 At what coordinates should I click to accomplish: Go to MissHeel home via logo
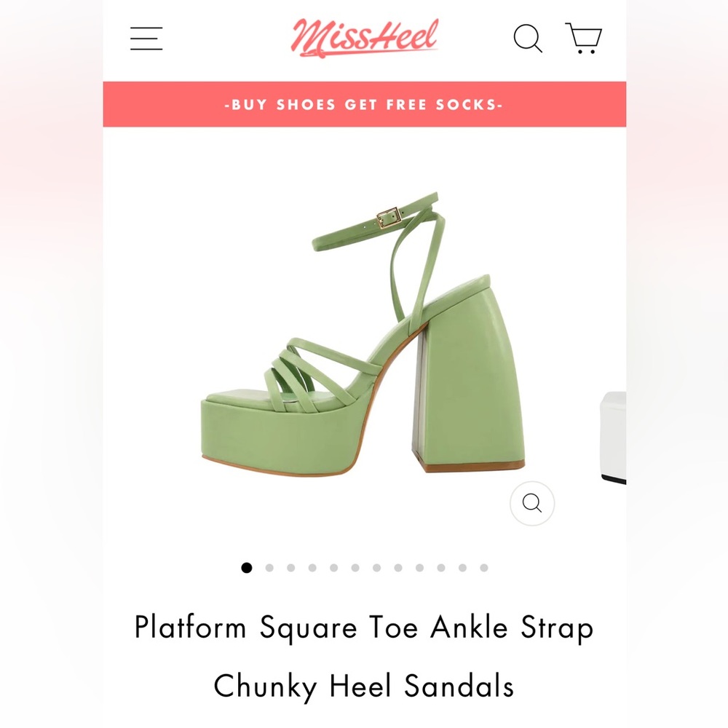[x=365, y=38]
